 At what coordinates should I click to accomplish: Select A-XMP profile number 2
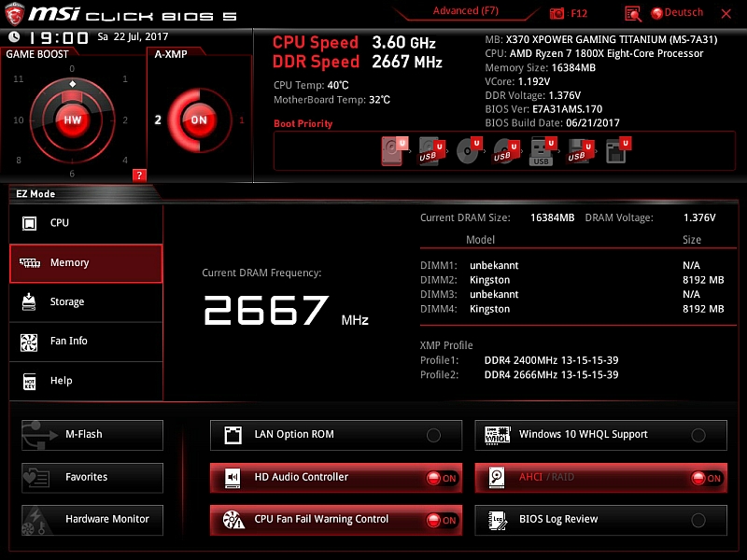click(x=158, y=120)
